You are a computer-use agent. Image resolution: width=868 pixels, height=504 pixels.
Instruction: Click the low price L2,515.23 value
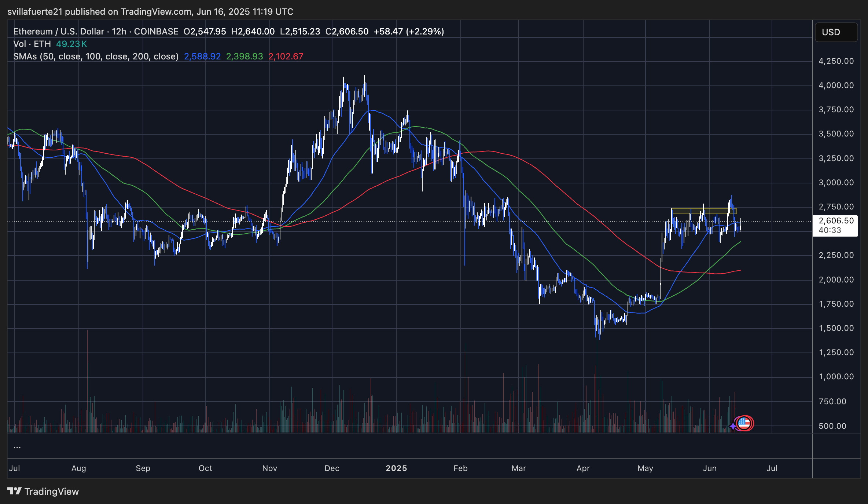pos(300,32)
